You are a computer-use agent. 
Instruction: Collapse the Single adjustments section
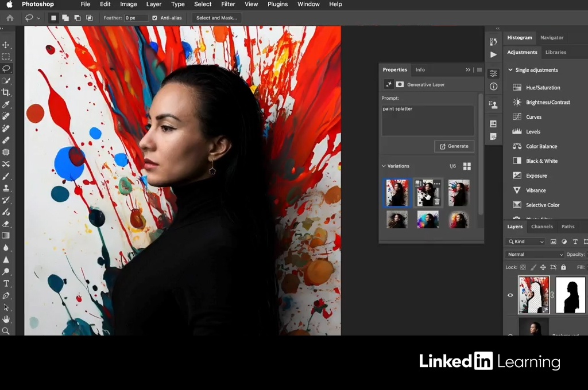(x=510, y=70)
